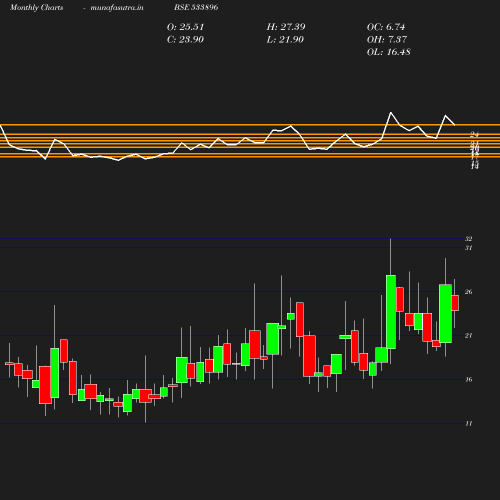
Task: Click the 32 price axis label
Action: (x=469, y=239)
